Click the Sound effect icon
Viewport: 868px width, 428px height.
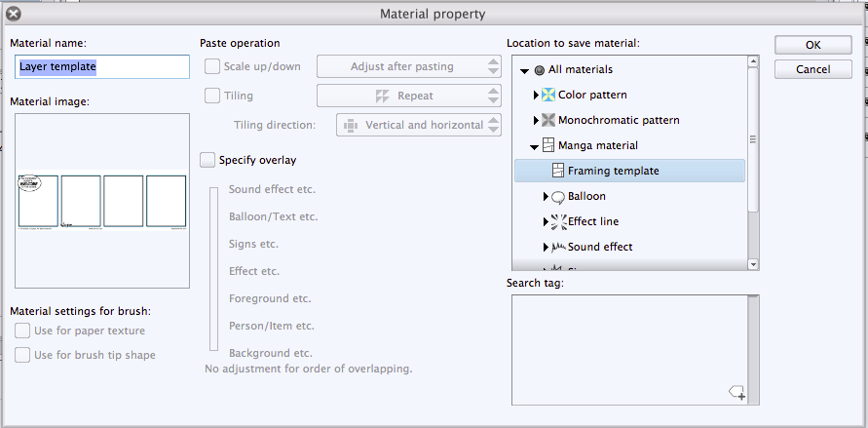pyautogui.click(x=558, y=247)
